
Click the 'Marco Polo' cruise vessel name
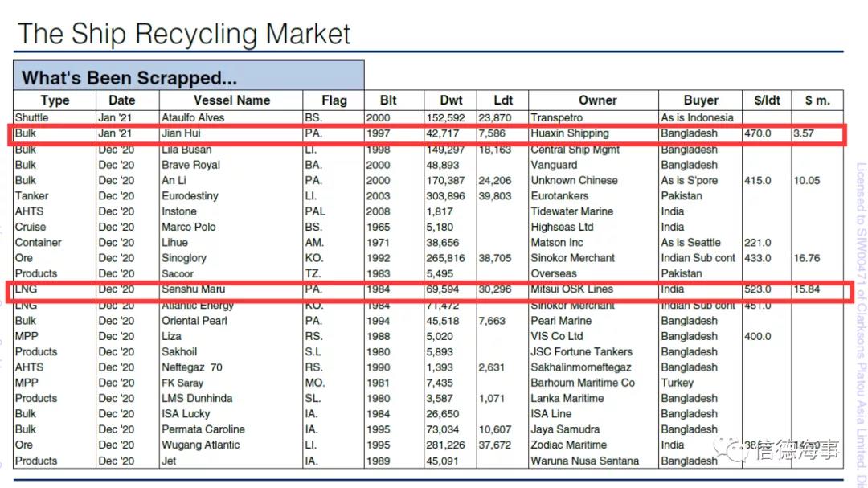point(189,227)
